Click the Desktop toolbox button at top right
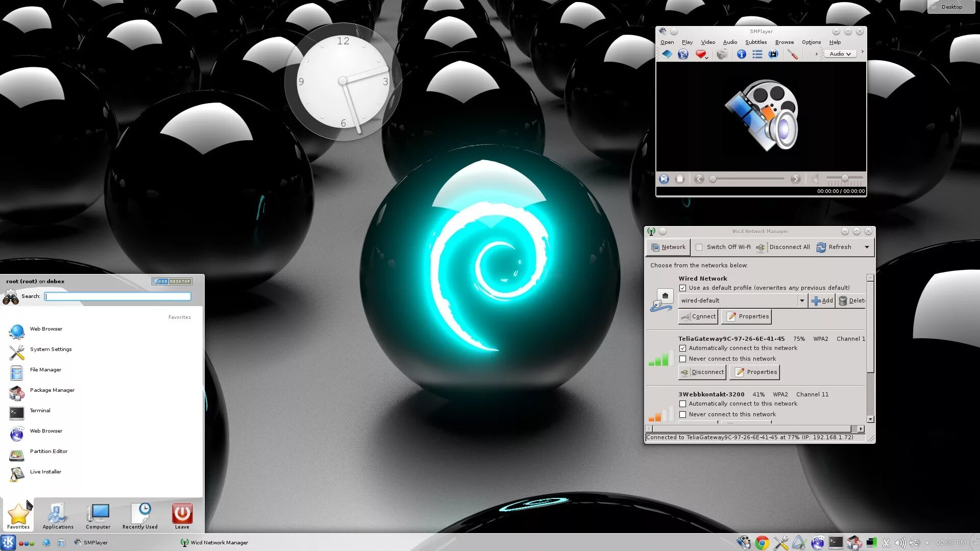The height and width of the screenshot is (551, 980). pos(951,7)
